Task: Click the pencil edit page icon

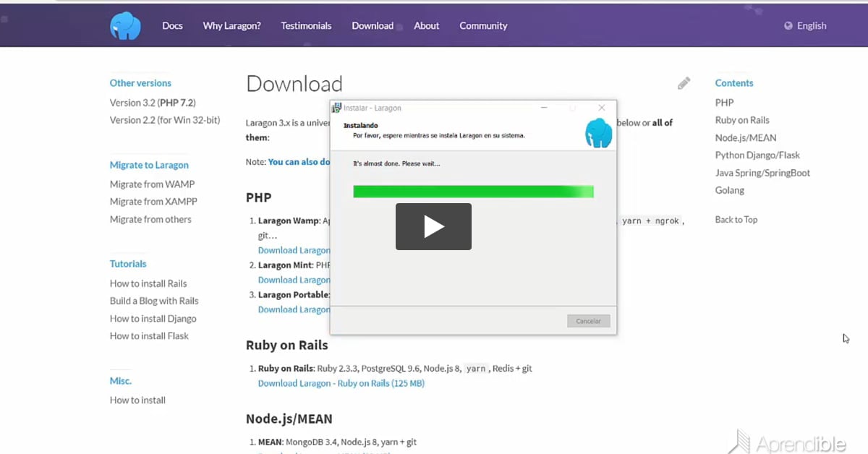Action: pyautogui.click(x=684, y=83)
